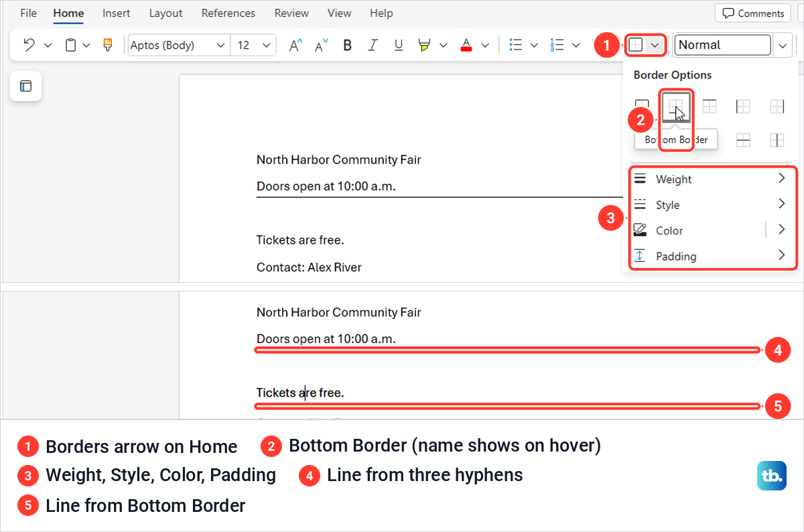804x532 pixels.
Task: Expand the Paste options arrow
Action: coord(86,46)
